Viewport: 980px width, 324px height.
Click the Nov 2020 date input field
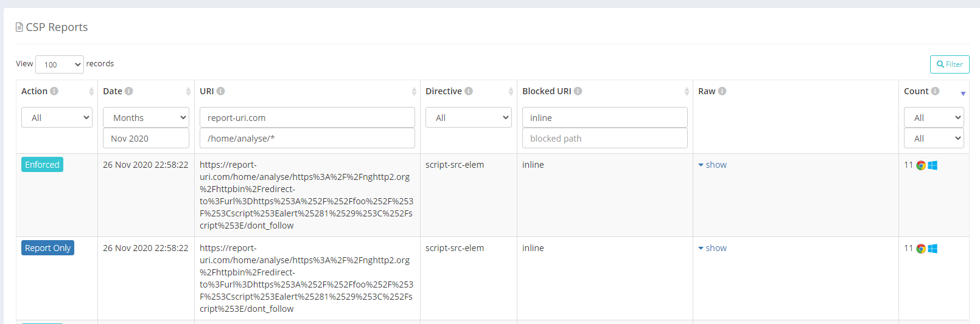pyautogui.click(x=146, y=139)
